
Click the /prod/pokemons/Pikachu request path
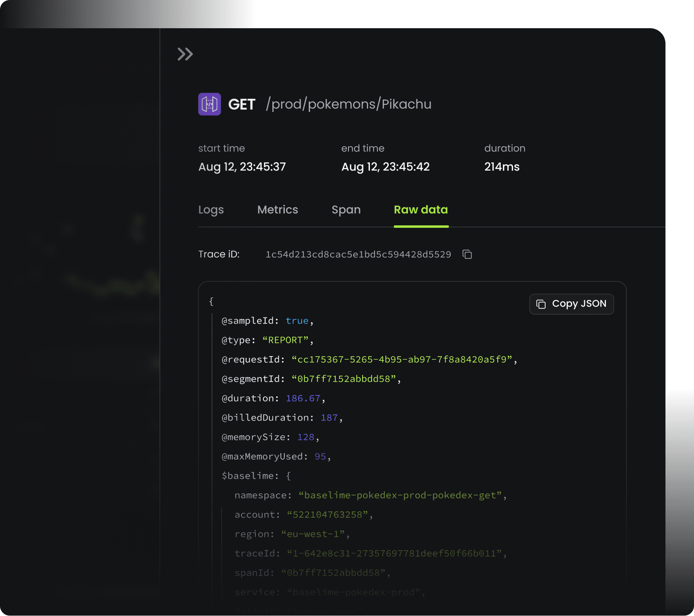pos(348,104)
